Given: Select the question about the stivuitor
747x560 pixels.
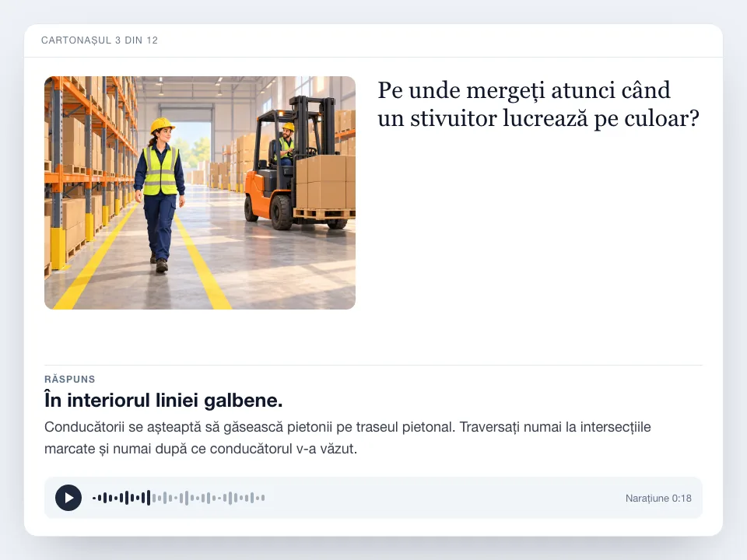Looking at the screenshot, I should (538, 104).
